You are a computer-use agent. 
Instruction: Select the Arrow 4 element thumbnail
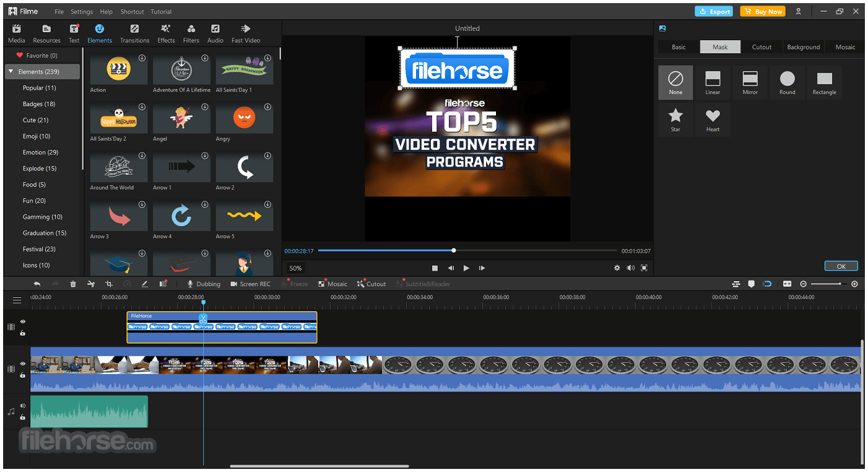pyautogui.click(x=182, y=216)
